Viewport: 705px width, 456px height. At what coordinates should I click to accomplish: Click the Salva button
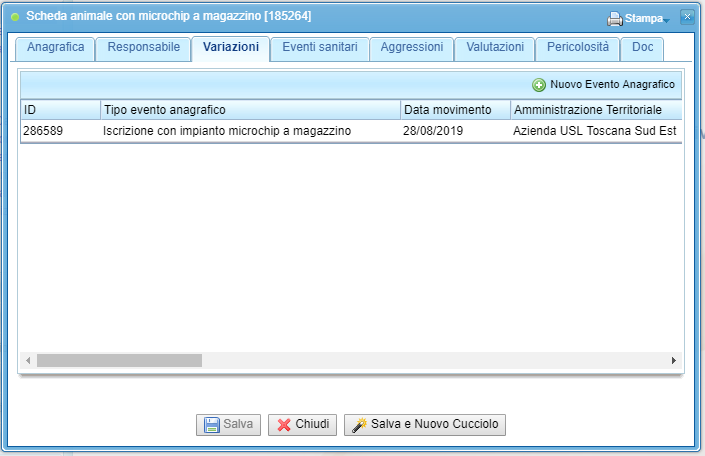228,425
